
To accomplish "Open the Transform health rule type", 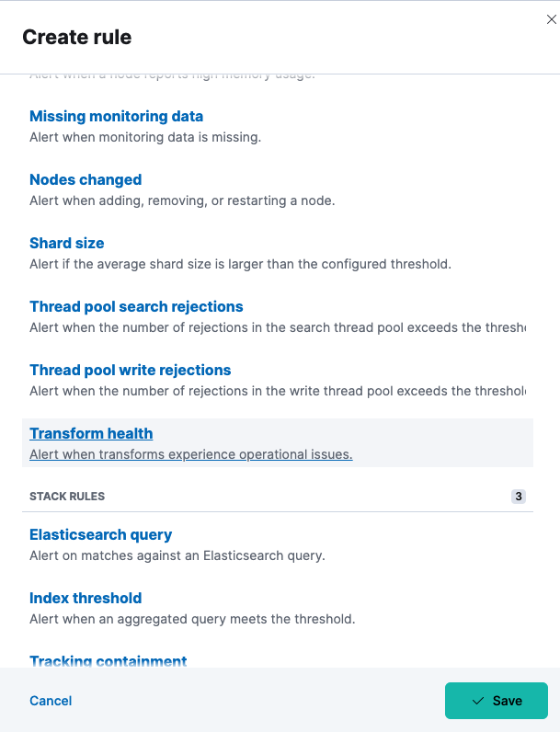I will coord(91,434).
